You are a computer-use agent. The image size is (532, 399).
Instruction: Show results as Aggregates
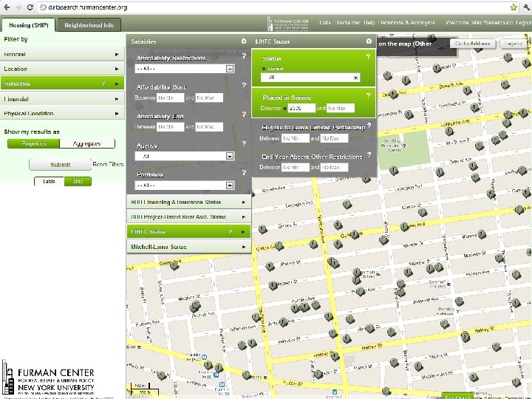87,143
